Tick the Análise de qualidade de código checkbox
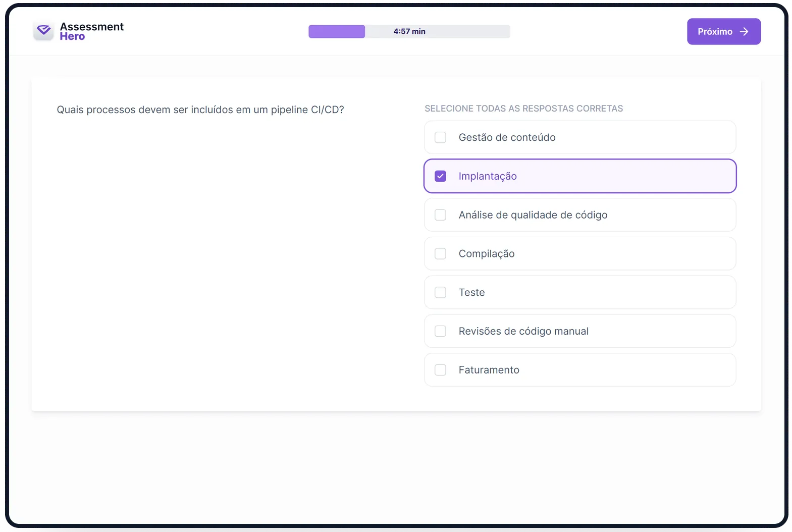This screenshot has height=532, width=792. pyautogui.click(x=440, y=215)
